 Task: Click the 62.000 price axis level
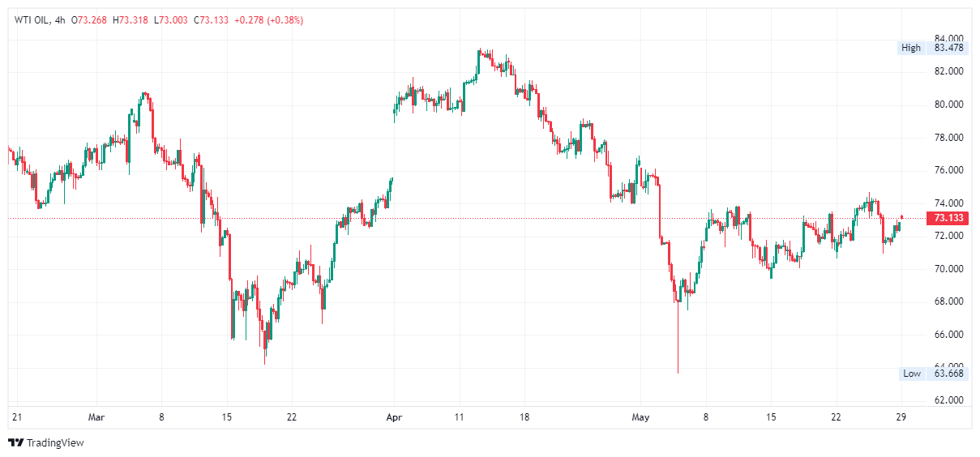(948, 400)
